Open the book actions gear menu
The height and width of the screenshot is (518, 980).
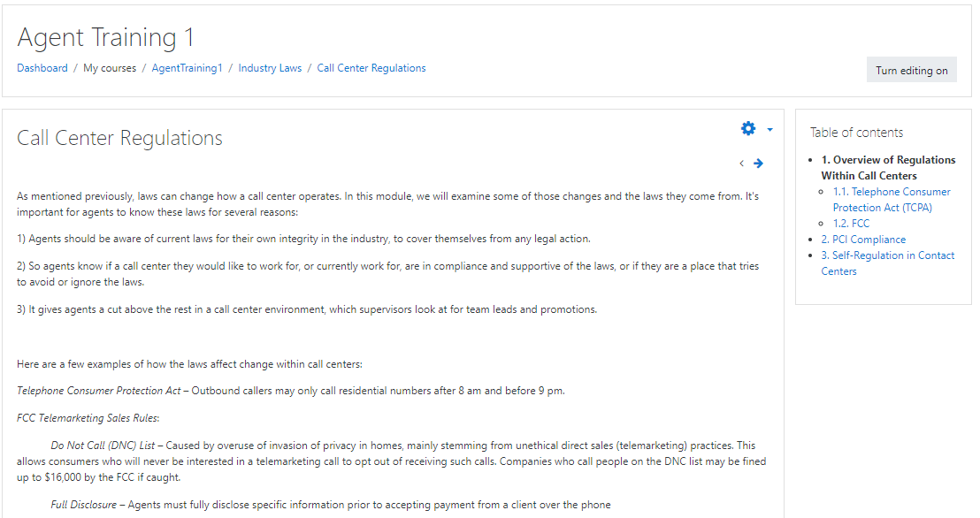748,129
